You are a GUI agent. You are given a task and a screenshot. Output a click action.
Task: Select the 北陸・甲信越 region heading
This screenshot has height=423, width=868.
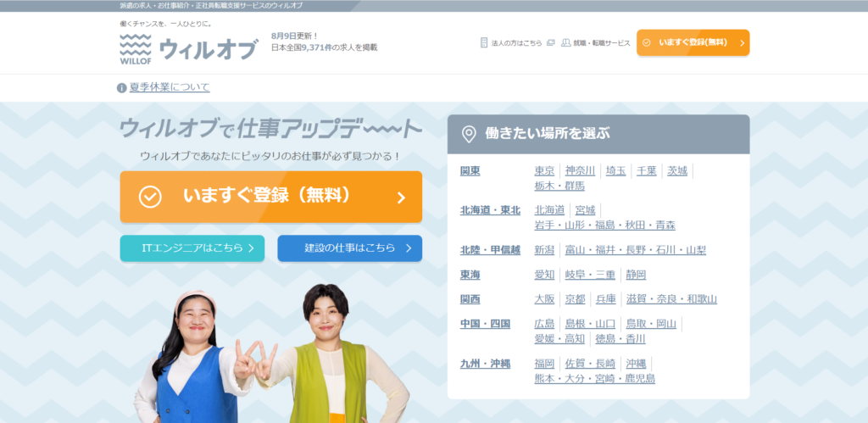pyautogui.click(x=490, y=250)
